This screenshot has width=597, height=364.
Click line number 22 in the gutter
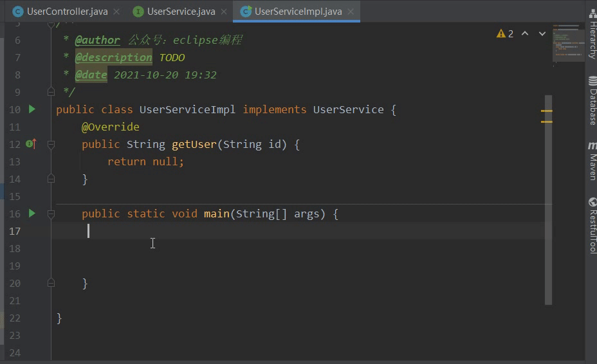15,318
